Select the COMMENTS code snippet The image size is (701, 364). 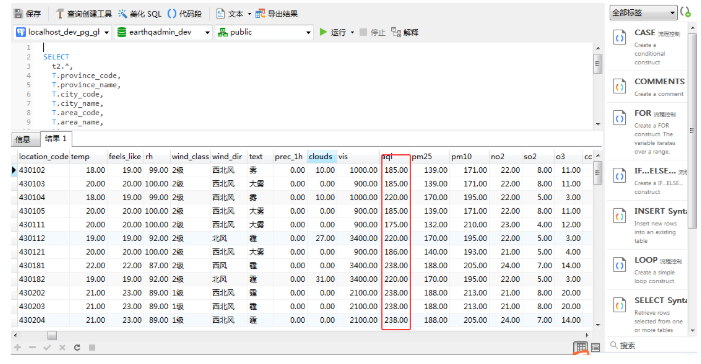[x=647, y=87]
